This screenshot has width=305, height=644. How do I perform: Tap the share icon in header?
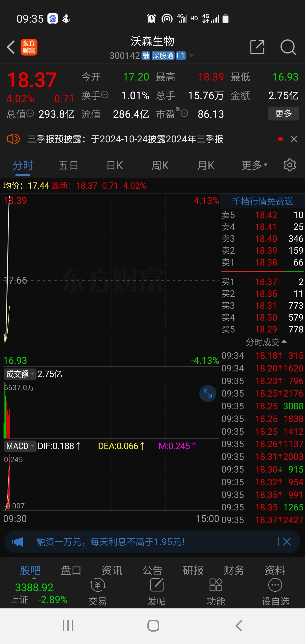pos(257,47)
